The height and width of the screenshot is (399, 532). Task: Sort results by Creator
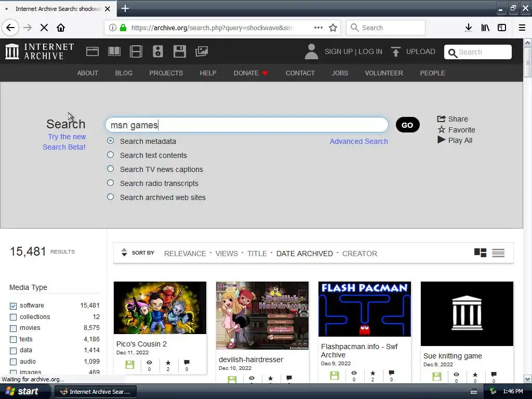(x=360, y=254)
